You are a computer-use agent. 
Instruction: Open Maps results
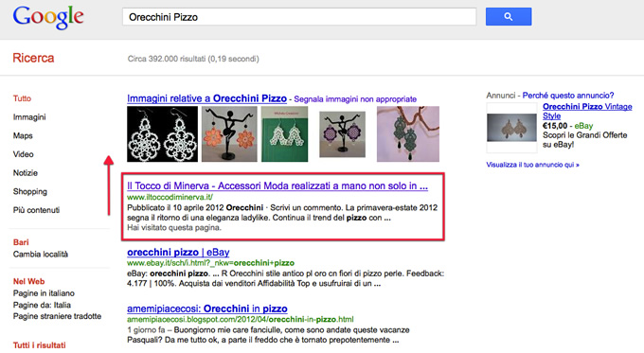23,136
